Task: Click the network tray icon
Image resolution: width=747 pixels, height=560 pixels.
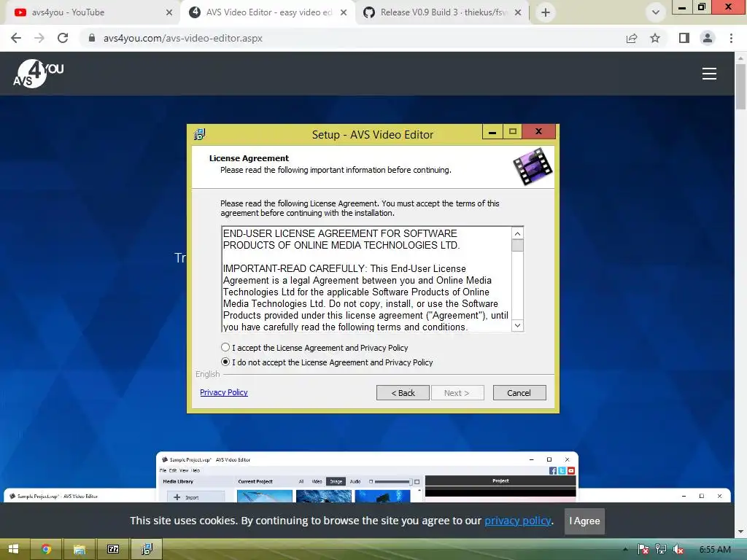Action: coord(660,550)
